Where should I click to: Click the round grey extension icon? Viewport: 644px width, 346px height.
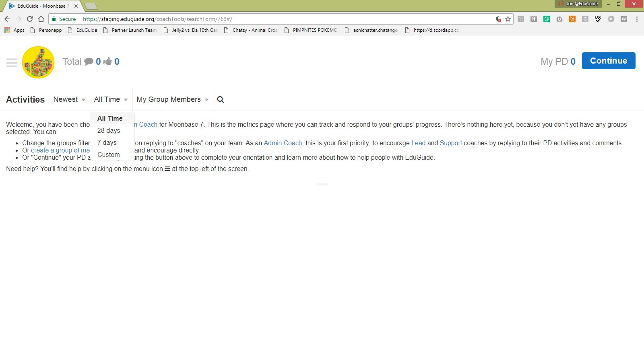tap(611, 19)
